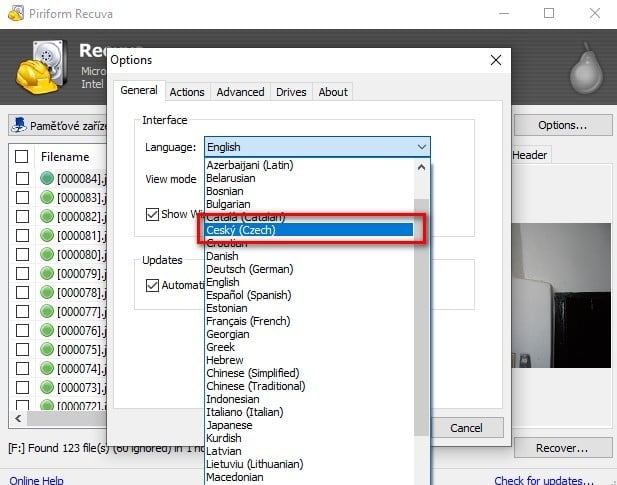
Task: Click the language list scrollbar thumb
Action: click(421, 317)
